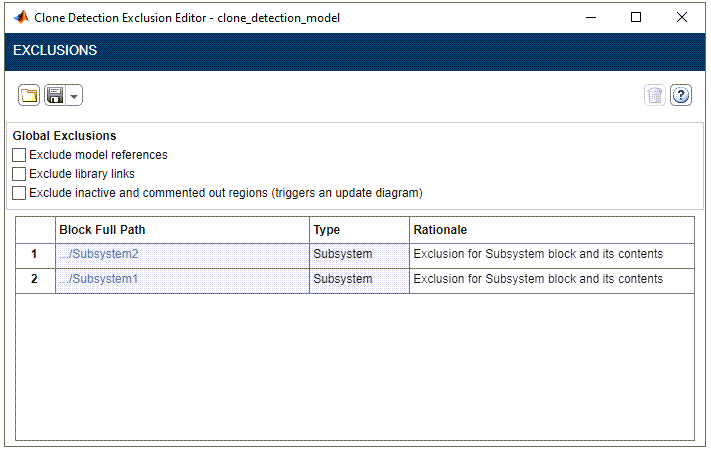Follow the .../Subsystem1 block path link

(x=98, y=279)
